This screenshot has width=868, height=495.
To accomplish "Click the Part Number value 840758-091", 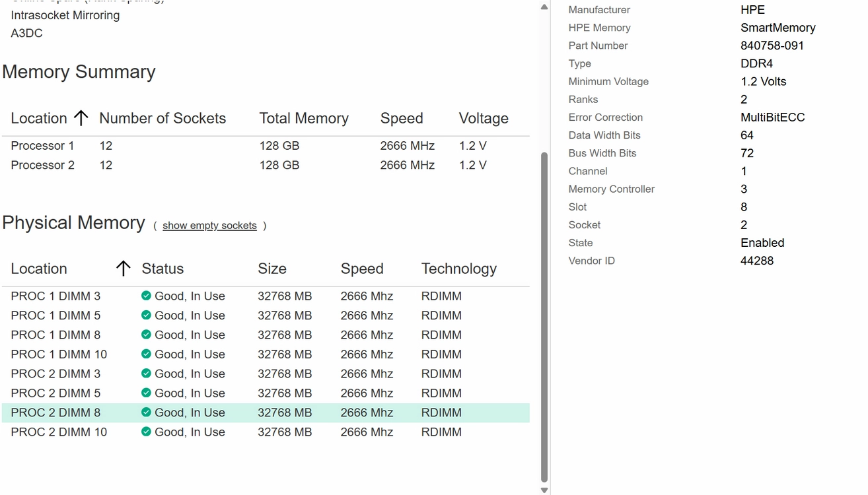I will (772, 46).
